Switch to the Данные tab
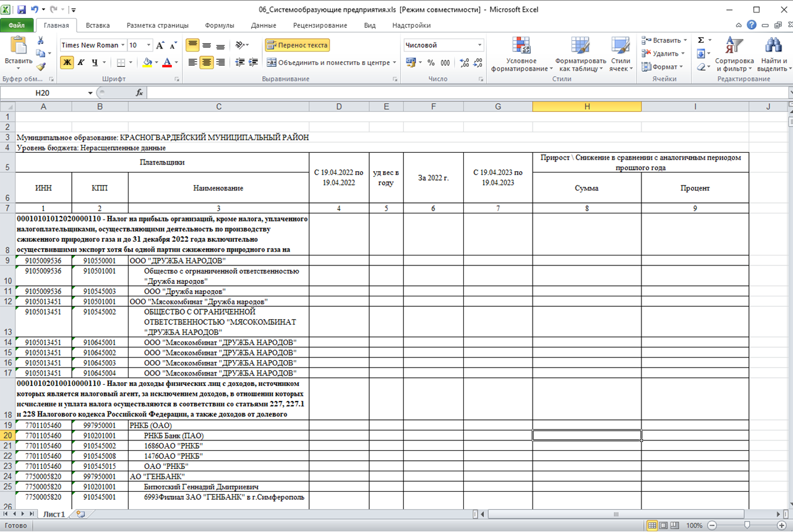Image resolution: width=793 pixels, height=532 pixels. pos(264,25)
